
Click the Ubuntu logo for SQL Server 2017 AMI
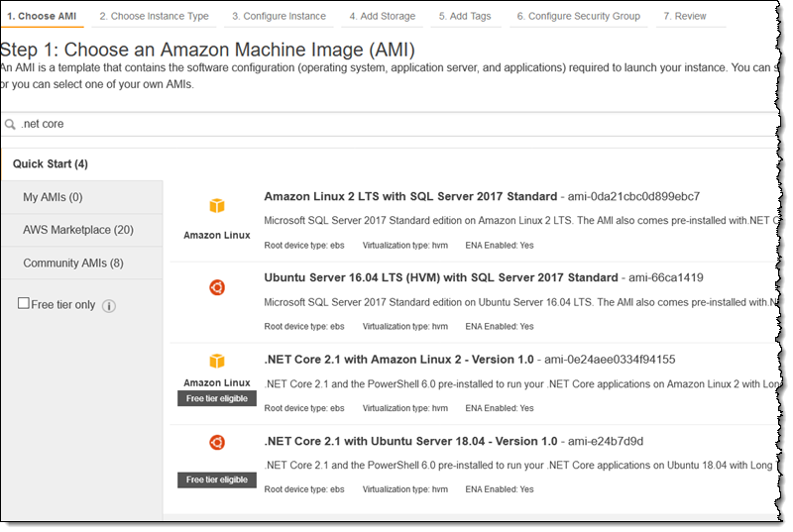pyautogui.click(x=217, y=287)
